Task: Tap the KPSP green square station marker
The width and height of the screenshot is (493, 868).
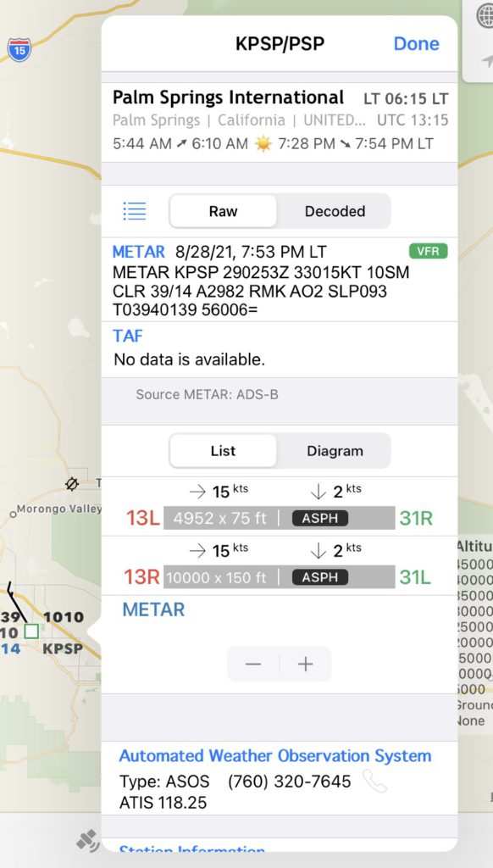Action: (x=31, y=631)
